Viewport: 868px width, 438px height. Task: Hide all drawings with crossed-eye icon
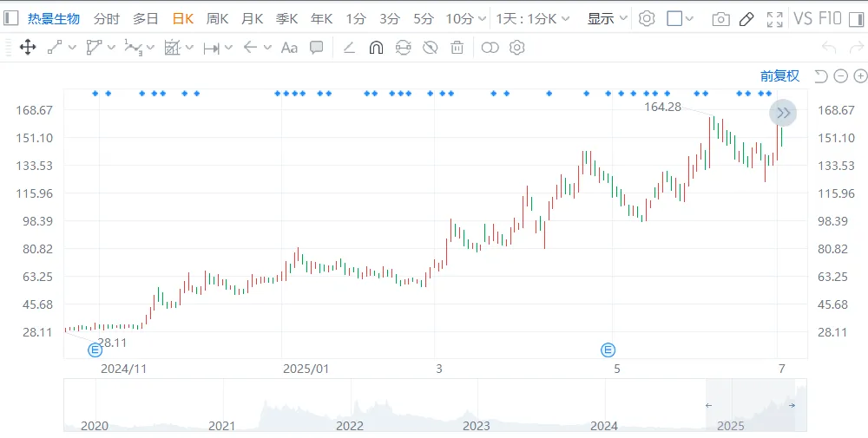tap(430, 48)
